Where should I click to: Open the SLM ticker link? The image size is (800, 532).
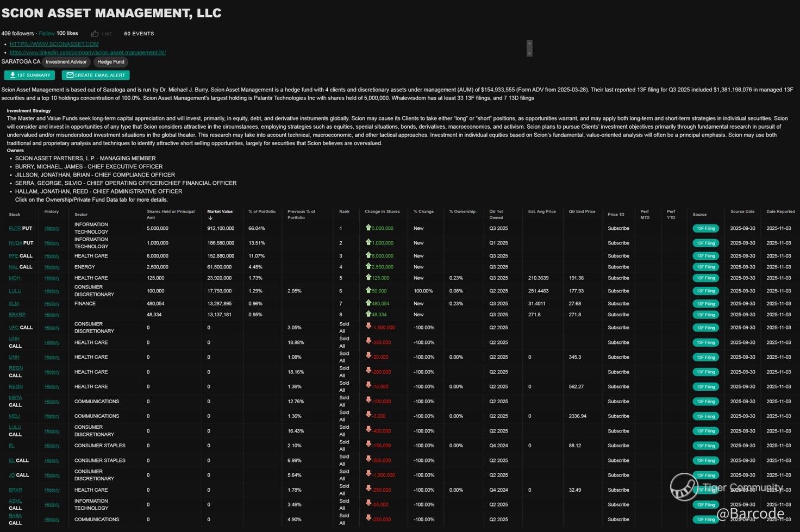pos(14,304)
